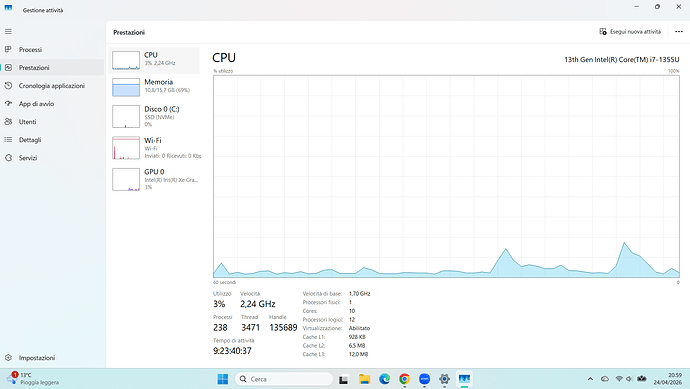Toggle the hamburger navigation menu
690x389 pixels.
pos(8,32)
